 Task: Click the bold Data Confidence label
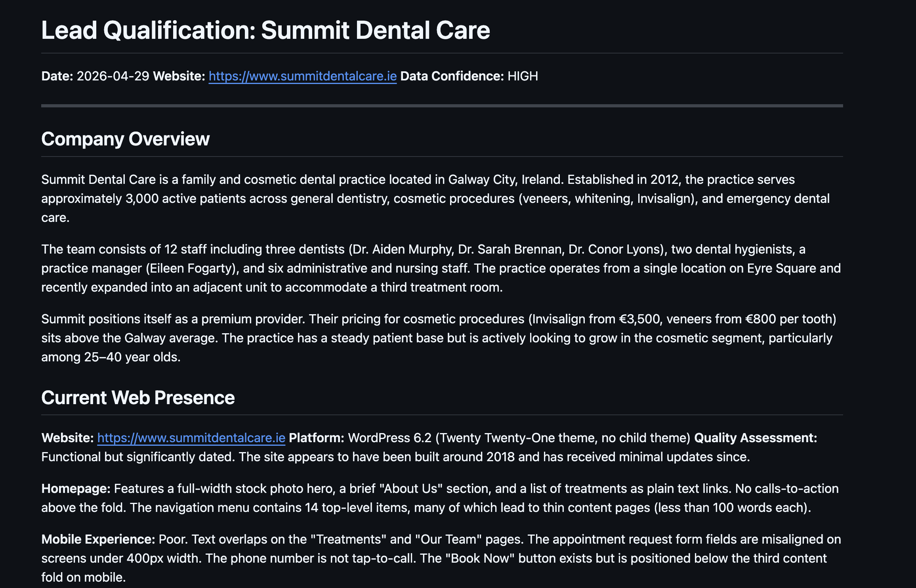point(452,76)
